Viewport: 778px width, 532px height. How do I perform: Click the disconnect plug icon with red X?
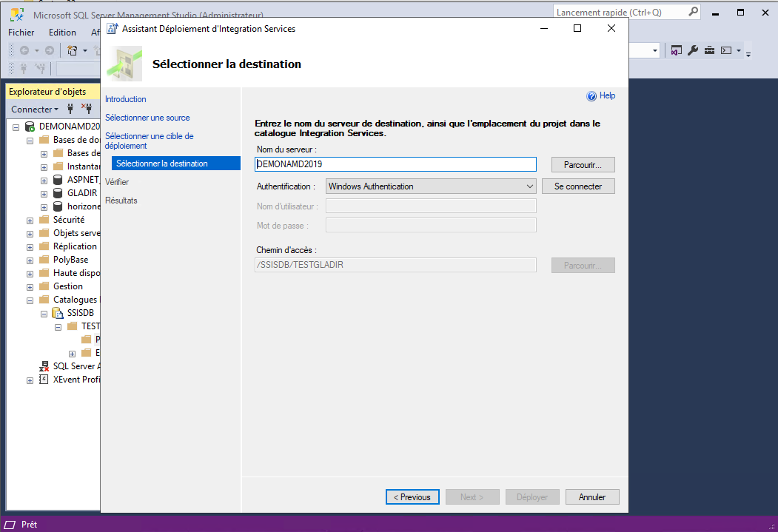click(87, 109)
